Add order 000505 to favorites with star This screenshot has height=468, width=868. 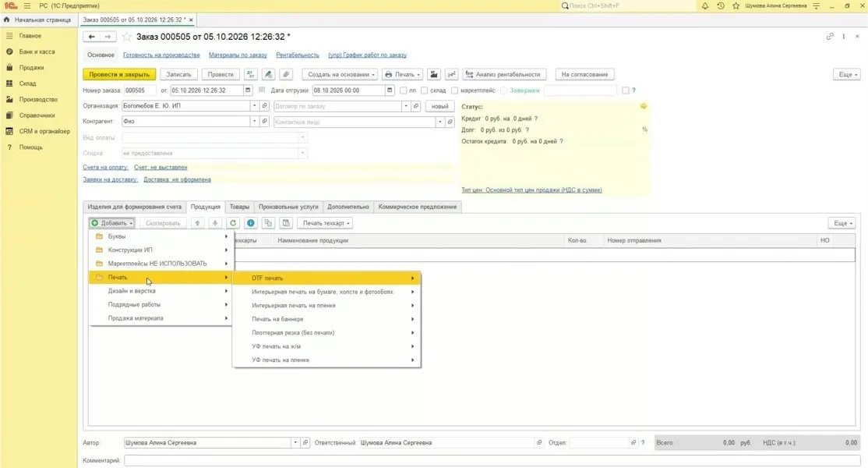[127, 37]
